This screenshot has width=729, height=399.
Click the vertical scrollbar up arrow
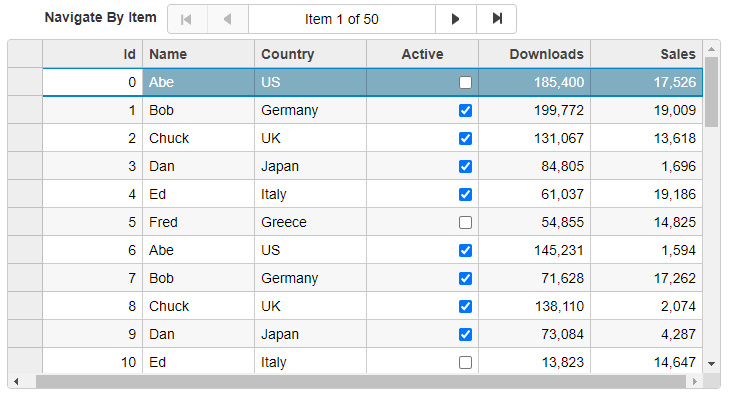pyautogui.click(x=711, y=48)
